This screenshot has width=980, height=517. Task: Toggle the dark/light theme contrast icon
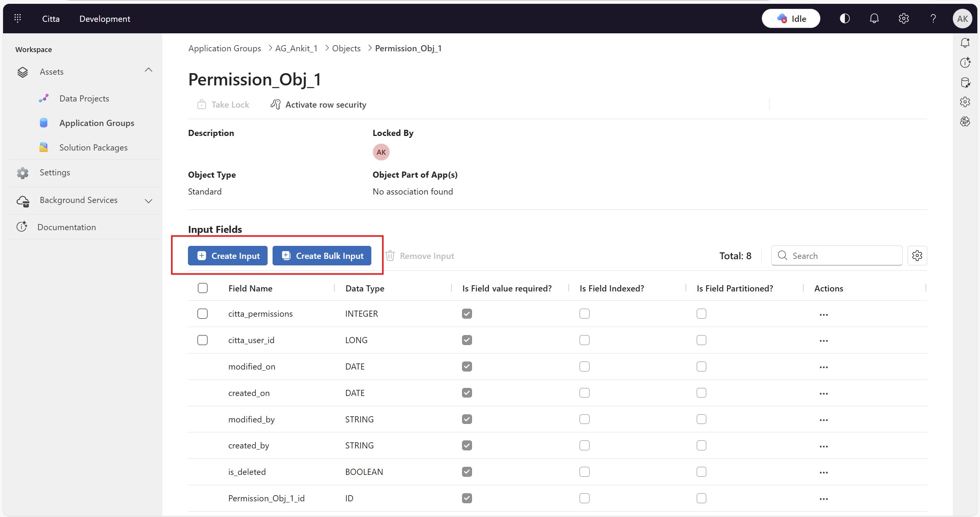[x=844, y=18]
